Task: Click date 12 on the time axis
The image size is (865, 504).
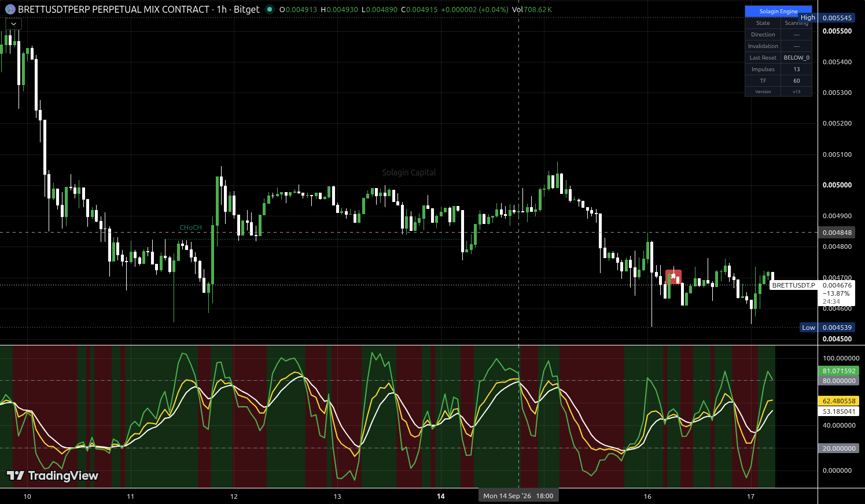Action: point(234,496)
